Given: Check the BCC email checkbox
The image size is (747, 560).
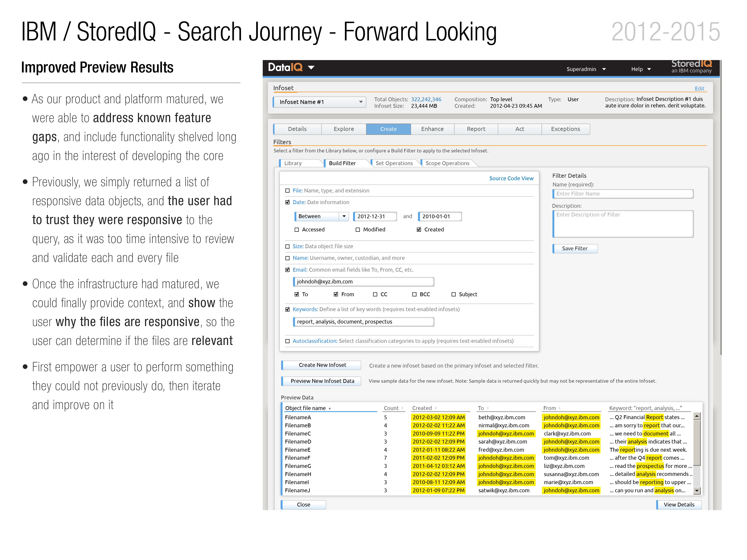Looking at the screenshot, I should pos(414,295).
